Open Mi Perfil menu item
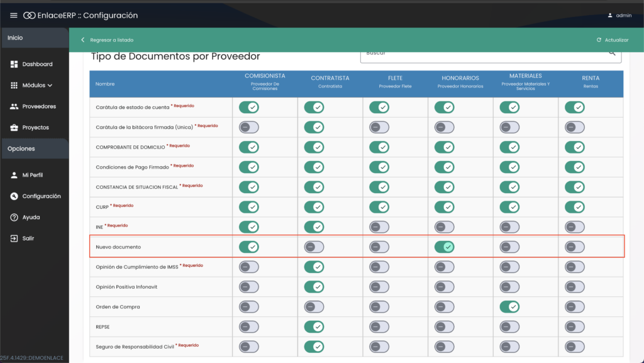This screenshot has height=363, width=644. (x=32, y=175)
